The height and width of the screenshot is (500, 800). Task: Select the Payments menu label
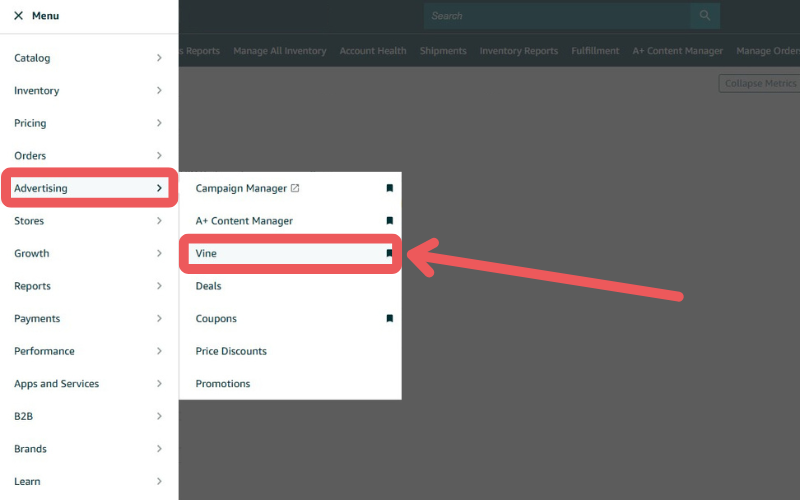[x=37, y=319]
